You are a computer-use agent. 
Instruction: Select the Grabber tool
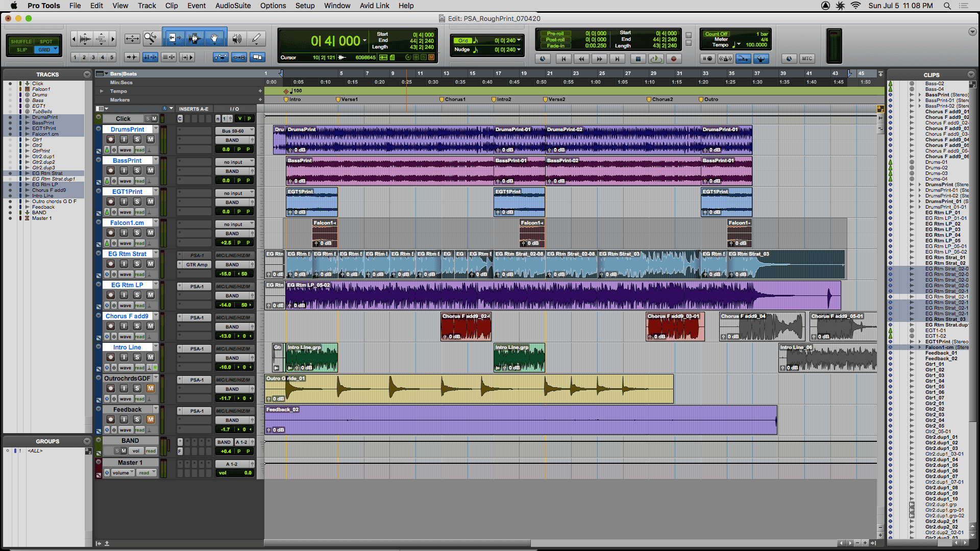(214, 38)
